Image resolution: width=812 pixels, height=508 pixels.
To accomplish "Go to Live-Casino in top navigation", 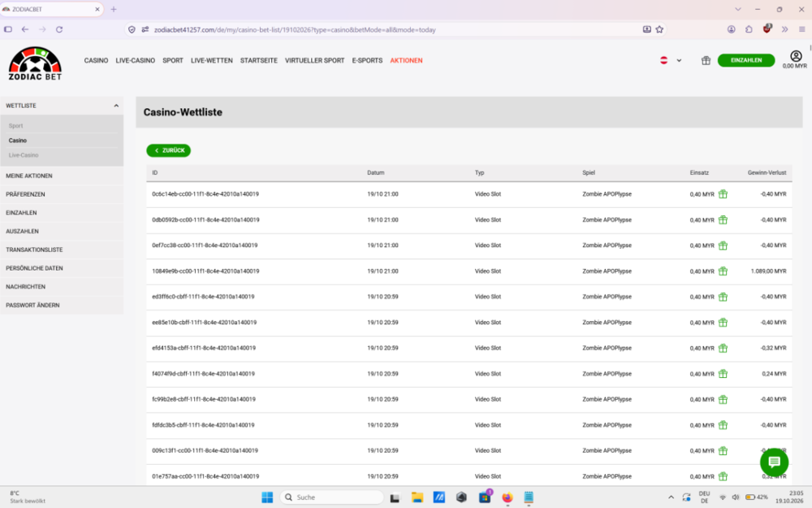I will pos(135,61).
